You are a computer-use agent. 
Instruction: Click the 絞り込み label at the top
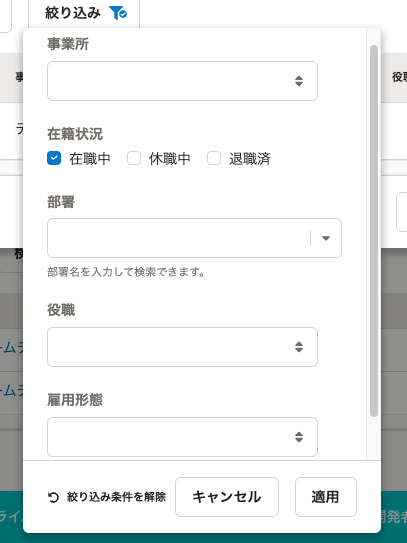click(x=73, y=13)
